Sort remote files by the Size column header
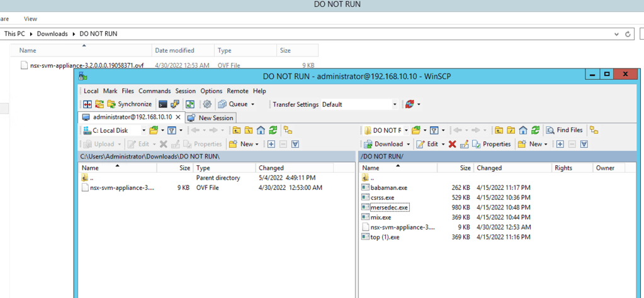 (x=465, y=168)
